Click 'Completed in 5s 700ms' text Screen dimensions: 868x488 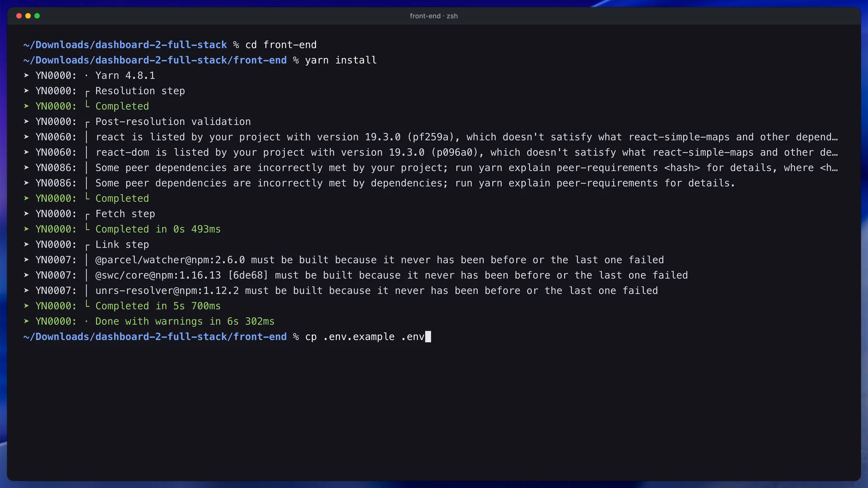(158, 306)
